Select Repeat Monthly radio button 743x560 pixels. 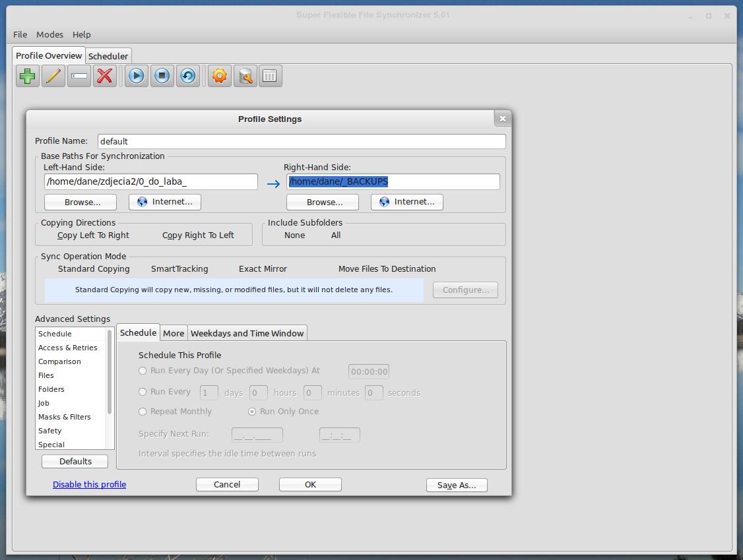[x=142, y=411]
